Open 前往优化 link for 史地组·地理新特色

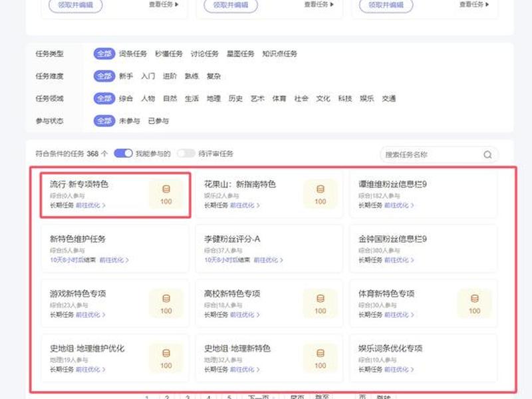pyautogui.click(x=245, y=370)
